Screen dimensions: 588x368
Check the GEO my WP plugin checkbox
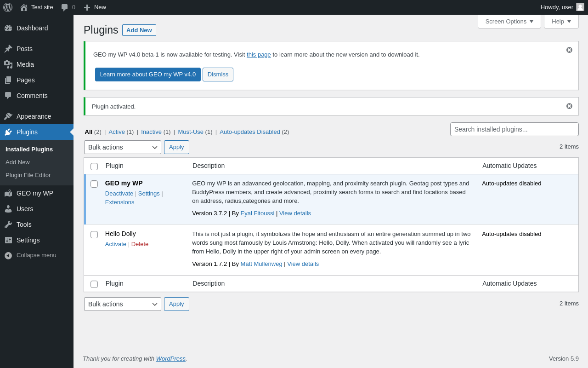[x=94, y=184]
